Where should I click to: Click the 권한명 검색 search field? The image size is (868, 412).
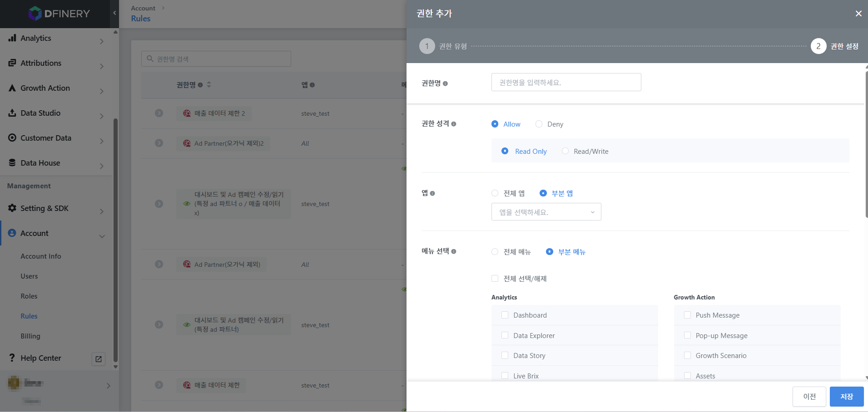pos(216,59)
